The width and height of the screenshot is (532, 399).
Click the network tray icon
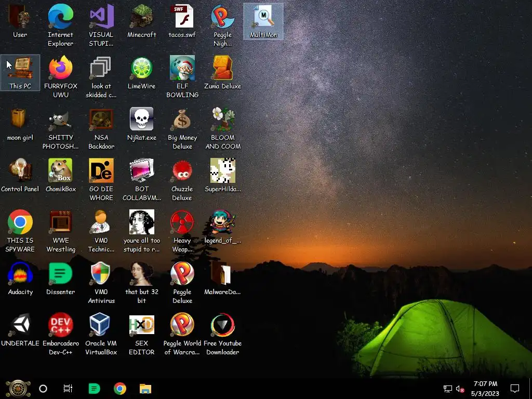[x=447, y=389]
